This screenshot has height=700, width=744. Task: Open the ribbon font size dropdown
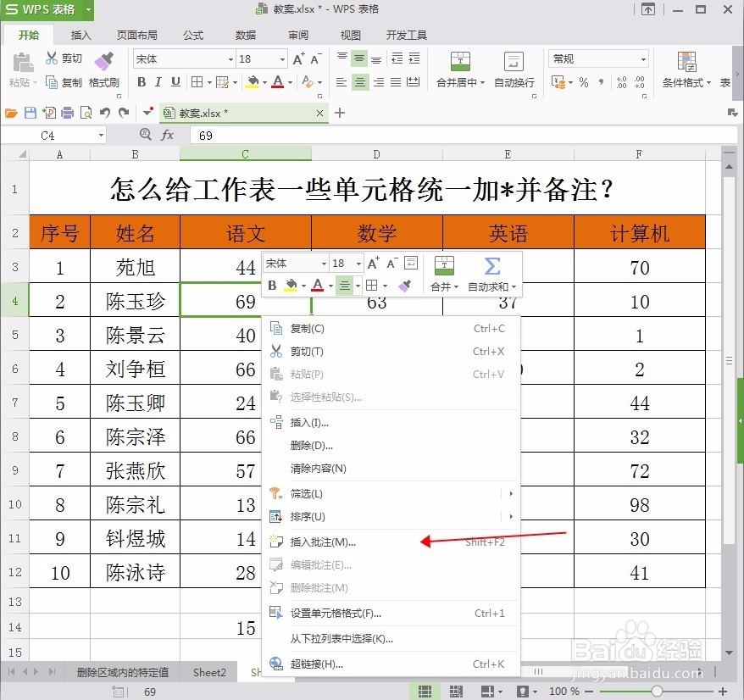coord(282,59)
